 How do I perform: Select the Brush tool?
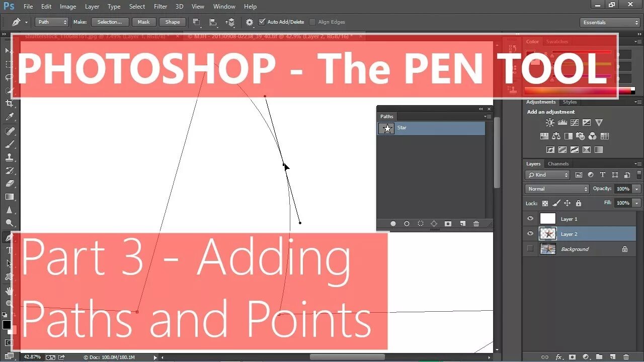tap(9, 144)
